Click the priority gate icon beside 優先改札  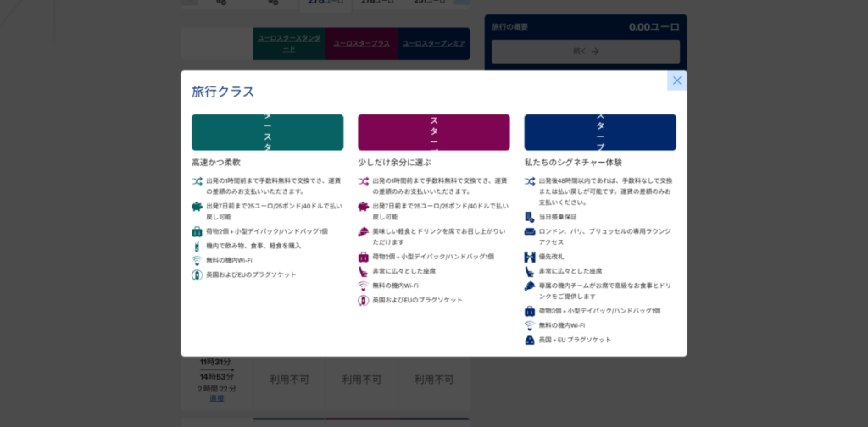529,257
